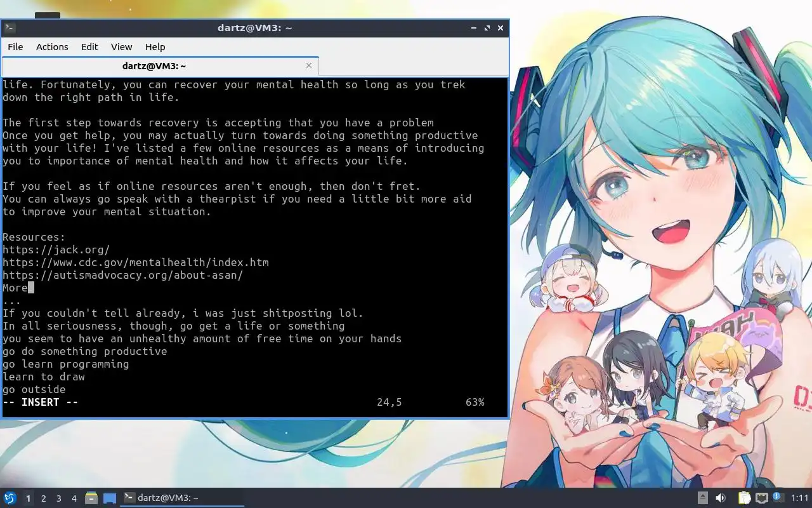
Task: Click the '24,5' cursor position indicator
Action: tap(390, 402)
